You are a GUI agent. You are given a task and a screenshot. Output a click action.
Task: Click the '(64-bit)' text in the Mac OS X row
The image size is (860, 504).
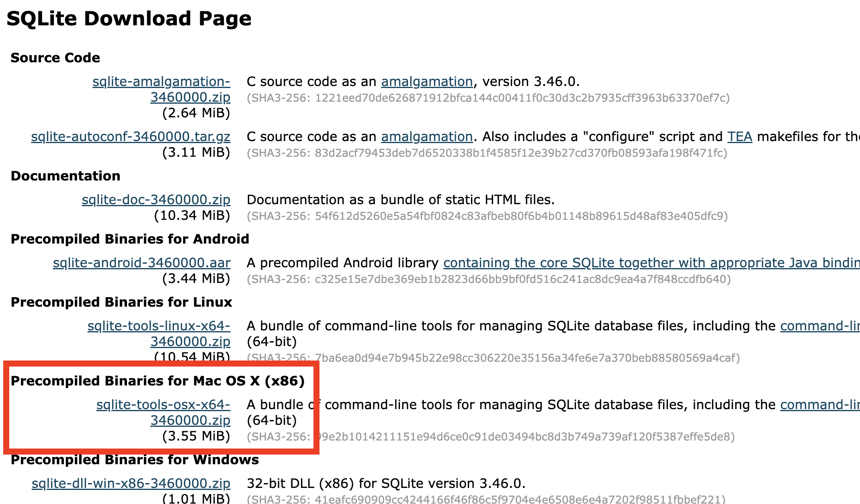[x=272, y=420]
